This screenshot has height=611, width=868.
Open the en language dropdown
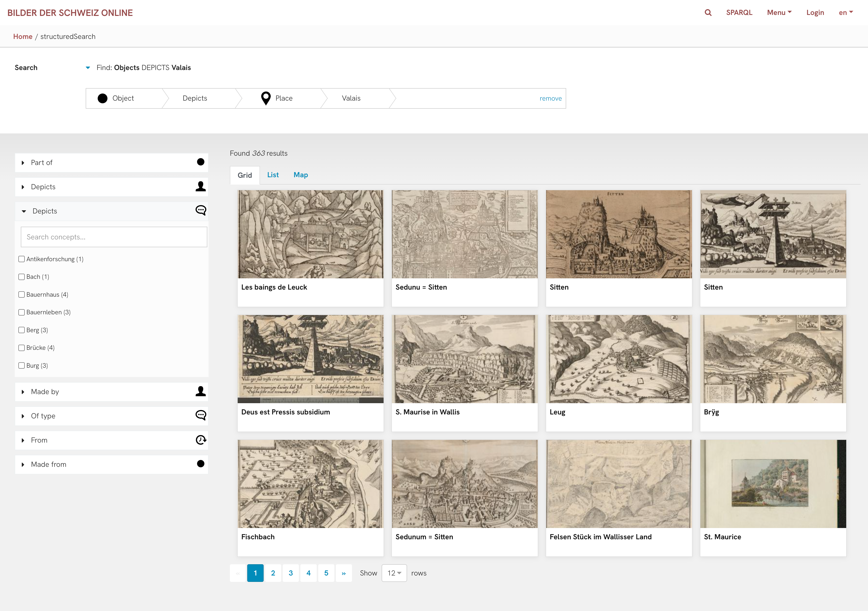pos(846,12)
